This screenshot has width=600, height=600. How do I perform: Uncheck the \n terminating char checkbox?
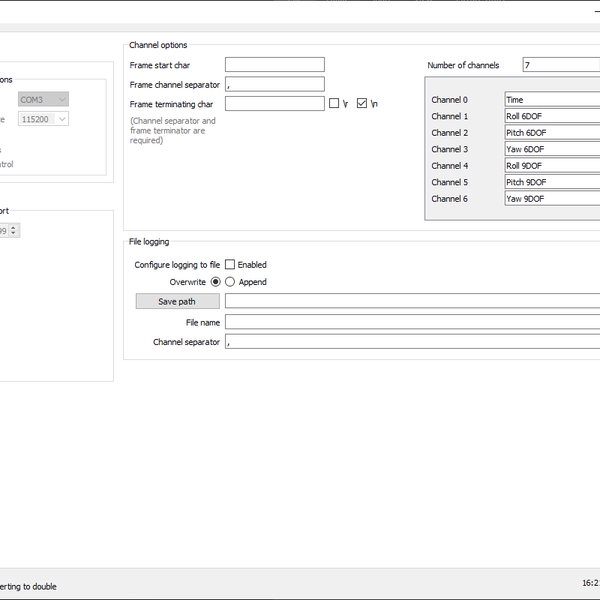[362, 103]
